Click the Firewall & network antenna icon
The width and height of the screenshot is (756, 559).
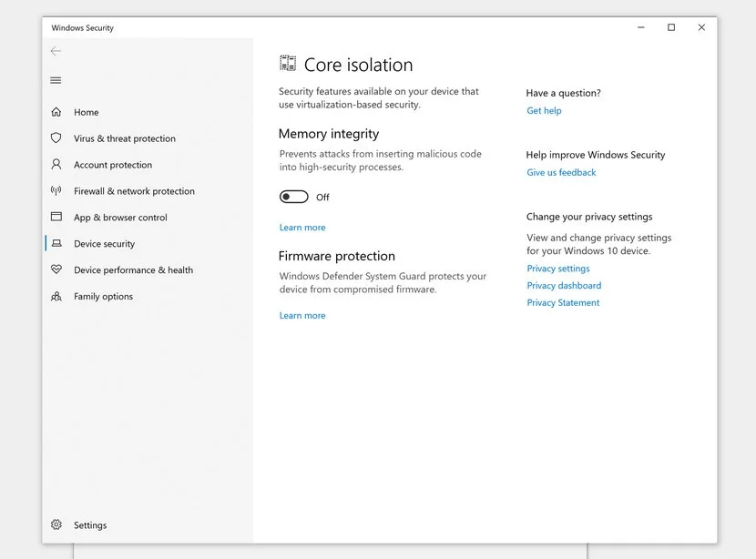pyautogui.click(x=56, y=191)
